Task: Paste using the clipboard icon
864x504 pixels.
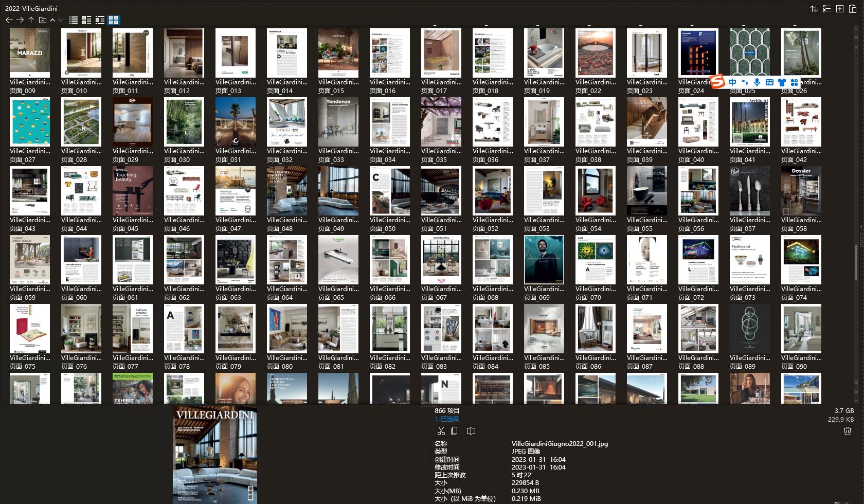Action: 852,9
